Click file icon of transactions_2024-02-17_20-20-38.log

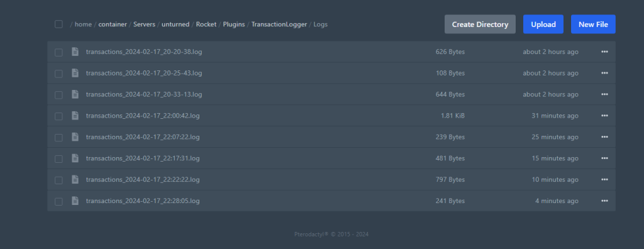coord(75,52)
